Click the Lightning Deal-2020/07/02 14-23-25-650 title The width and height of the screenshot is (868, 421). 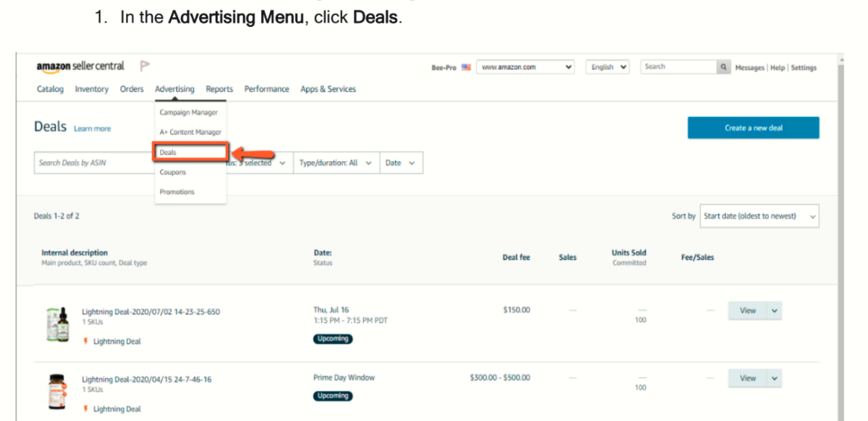151,312
